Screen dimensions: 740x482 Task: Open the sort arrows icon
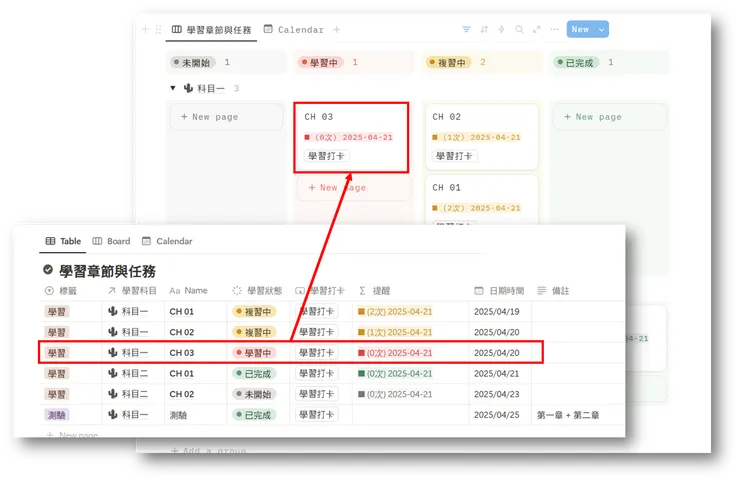(484, 29)
